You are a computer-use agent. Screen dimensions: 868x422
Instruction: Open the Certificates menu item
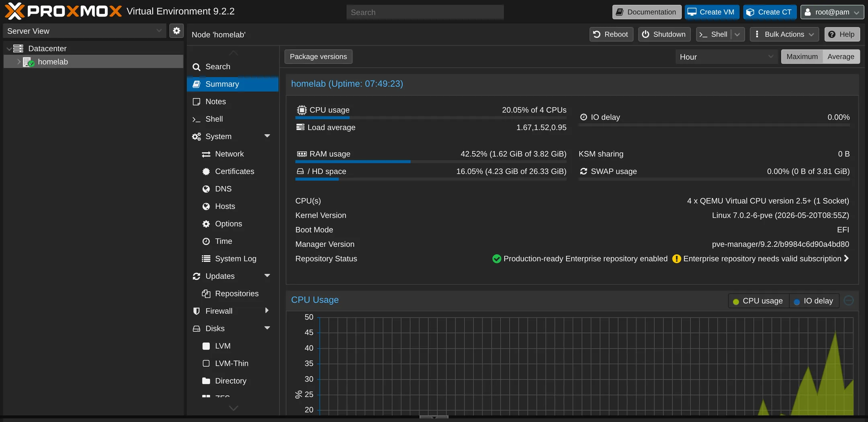232,171
